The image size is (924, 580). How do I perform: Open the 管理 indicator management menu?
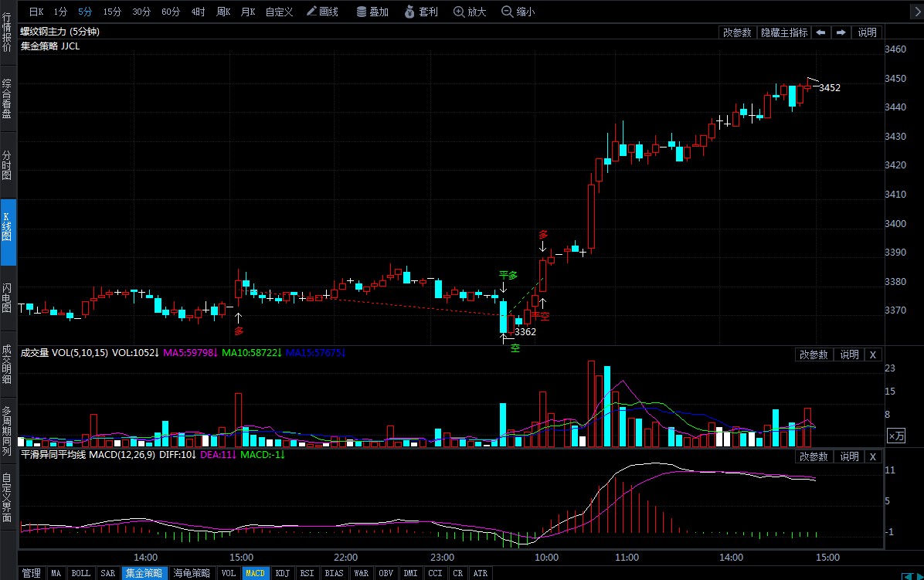coord(31,573)
